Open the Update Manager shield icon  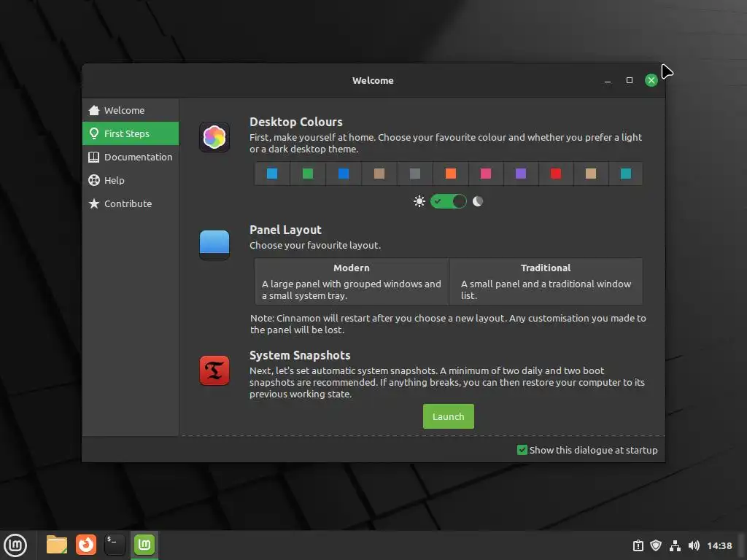[x=656, y=545]
